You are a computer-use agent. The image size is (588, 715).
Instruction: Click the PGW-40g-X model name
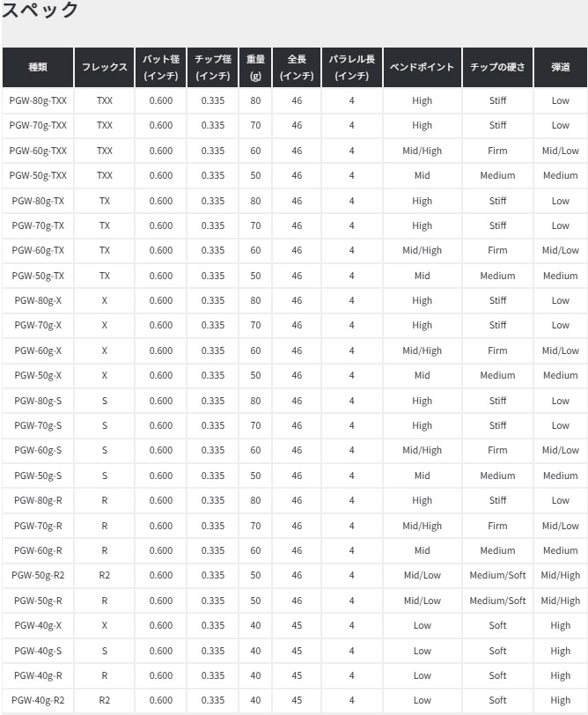pyautogui.click(x=38, y=626)
